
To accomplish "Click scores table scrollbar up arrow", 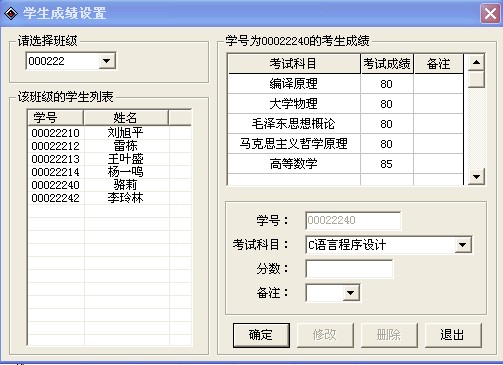I will tap(476, 62).
